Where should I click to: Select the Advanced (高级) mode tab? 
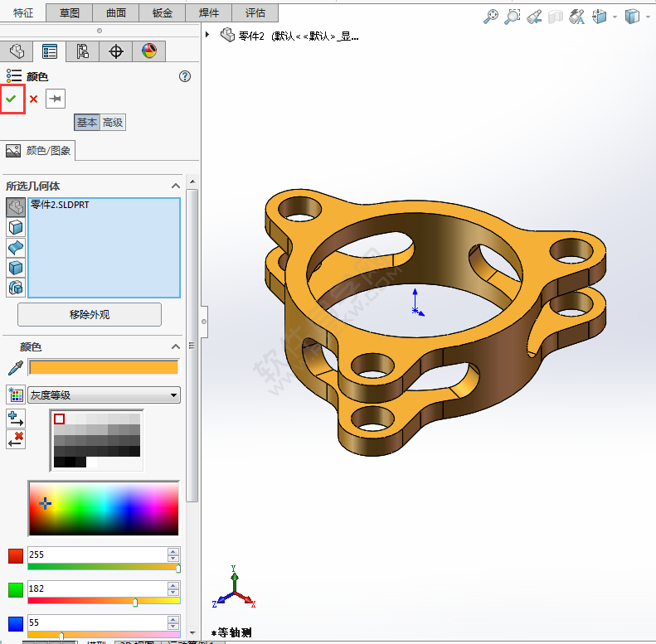tap(113, 123)
